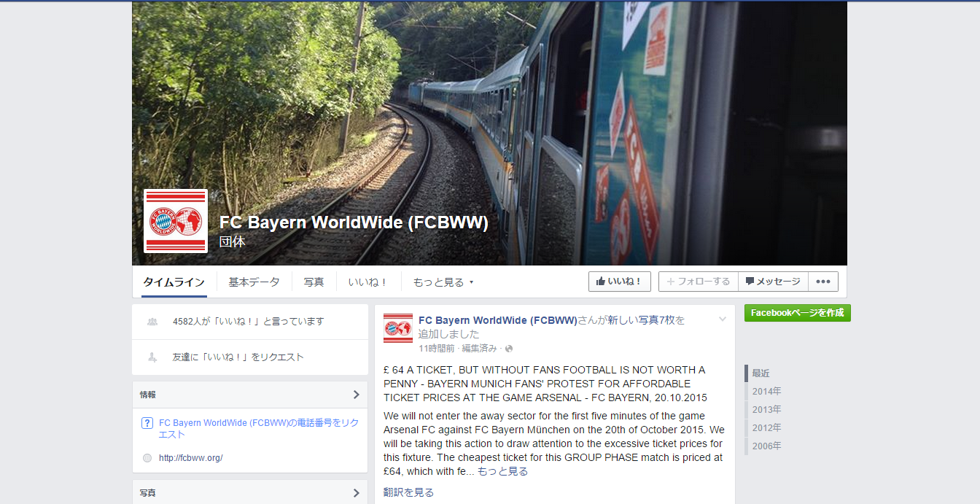This screenshot has height=504, width=980.
Task: Jump to 2014年 in the timeline
Action: coord(766,392)
